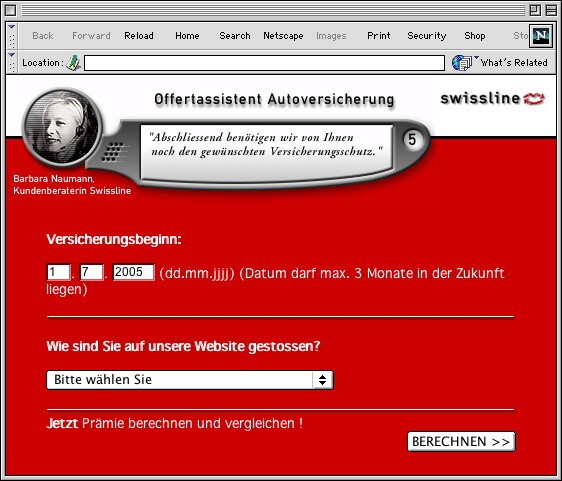This screenshot has height=481, width=562.
Task: Click the step 5 indicator badge
Action: pyautogui.click(x=412, y=139)
